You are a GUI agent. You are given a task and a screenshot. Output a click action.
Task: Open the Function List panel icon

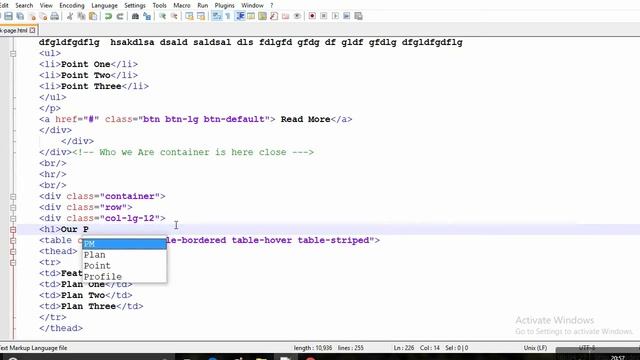[x=274, y=16]
